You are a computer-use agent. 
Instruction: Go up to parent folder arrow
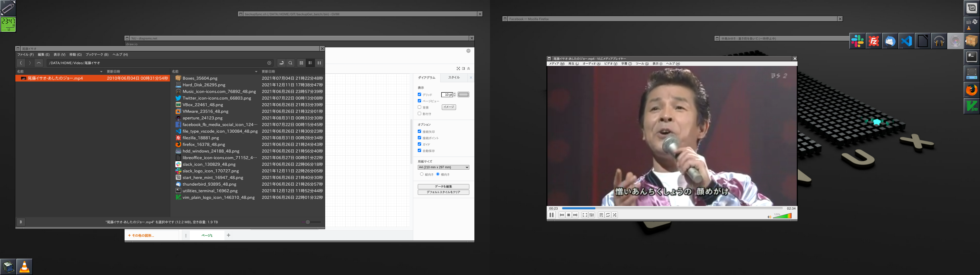(x=39, y=63)
